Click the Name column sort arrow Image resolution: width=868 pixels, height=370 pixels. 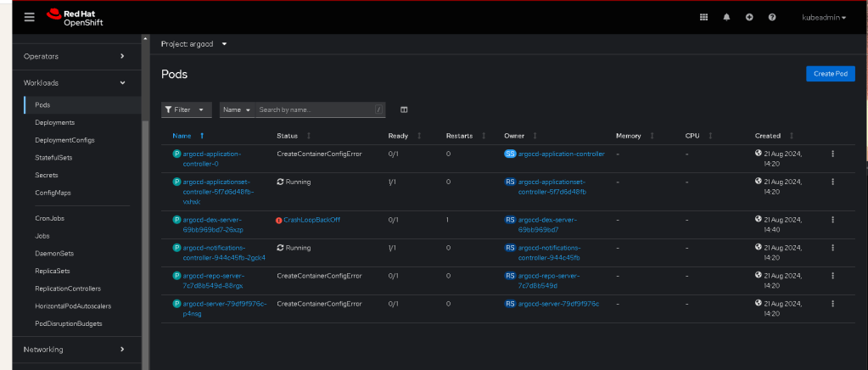coord(202,136)
